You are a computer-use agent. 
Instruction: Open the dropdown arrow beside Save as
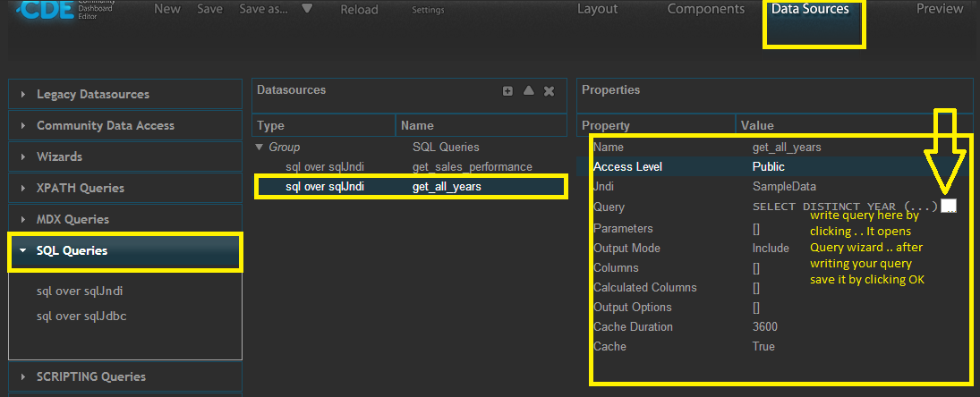[x=307, y=9]
